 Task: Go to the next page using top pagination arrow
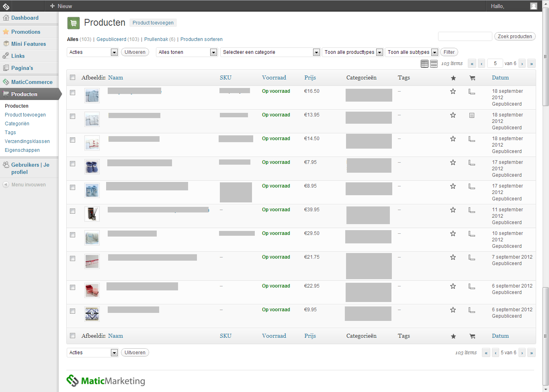pyautogui.click(x=522, y=63)
